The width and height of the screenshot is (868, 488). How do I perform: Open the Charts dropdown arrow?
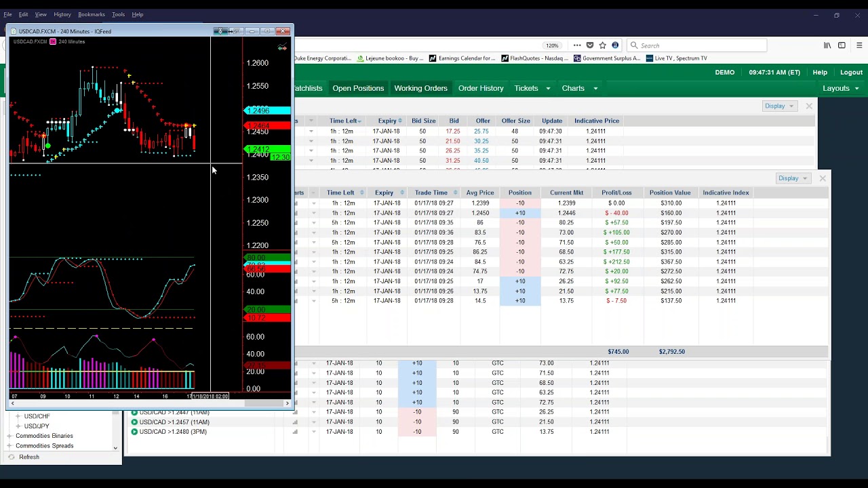[x=595, y=88]
